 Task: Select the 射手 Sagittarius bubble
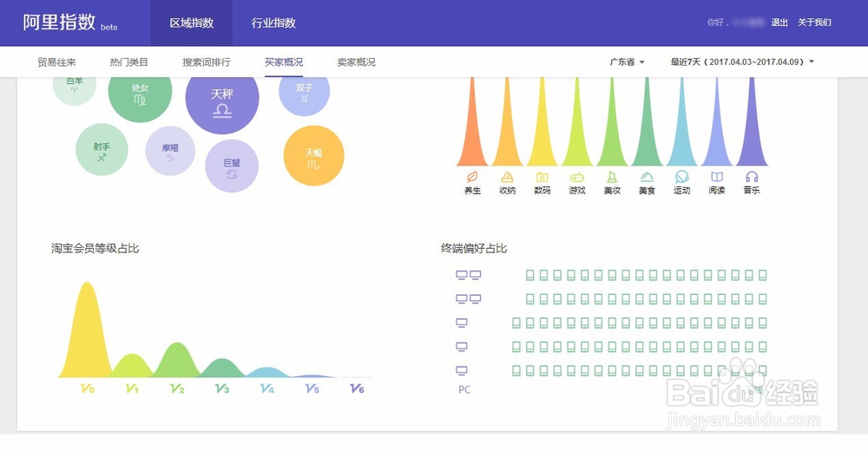click(102, 150)
